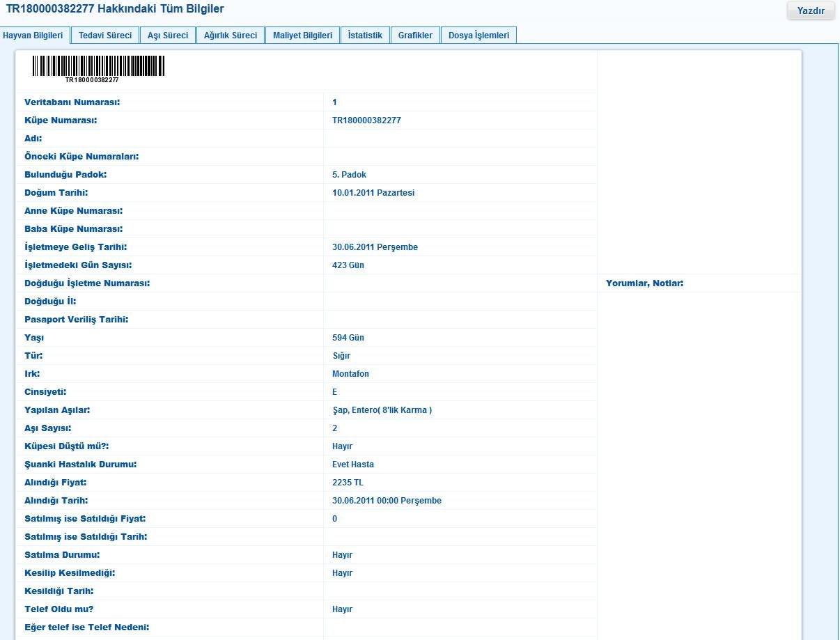Click the Satılma Durumu value Hayır
Viewport: 840px width, 640px height.
341,554
